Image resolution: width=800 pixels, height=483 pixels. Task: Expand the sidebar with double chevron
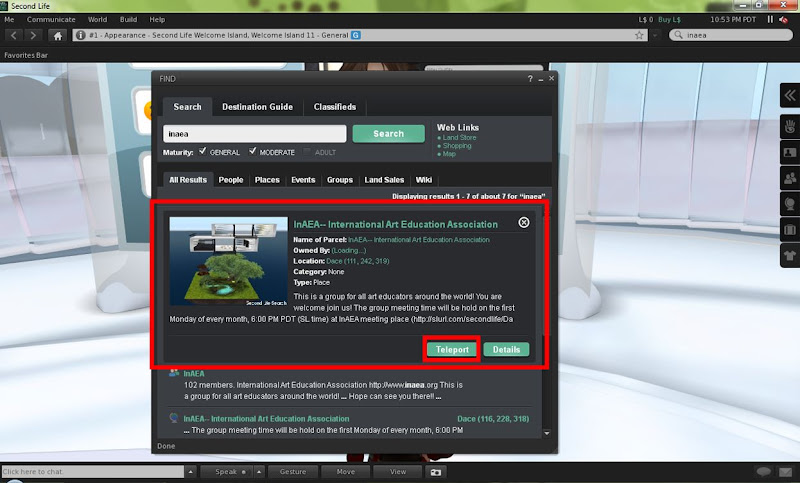coord(790,95)
